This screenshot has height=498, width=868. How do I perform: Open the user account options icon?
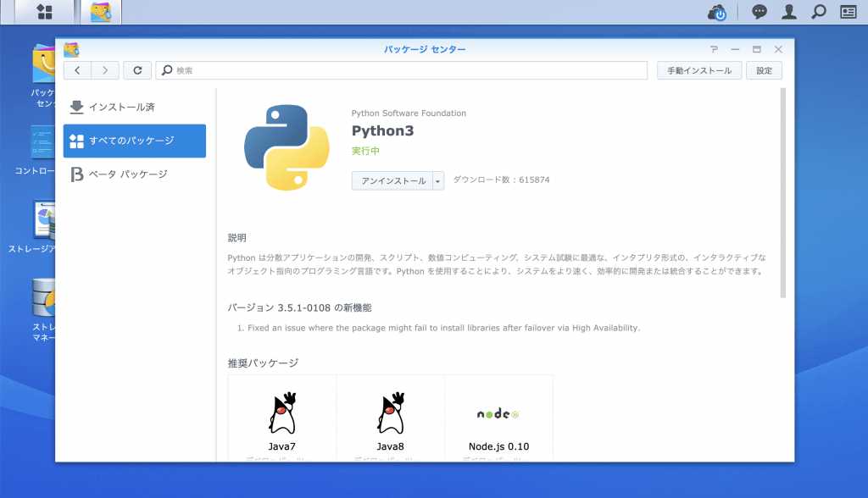[x=789, y=12]
